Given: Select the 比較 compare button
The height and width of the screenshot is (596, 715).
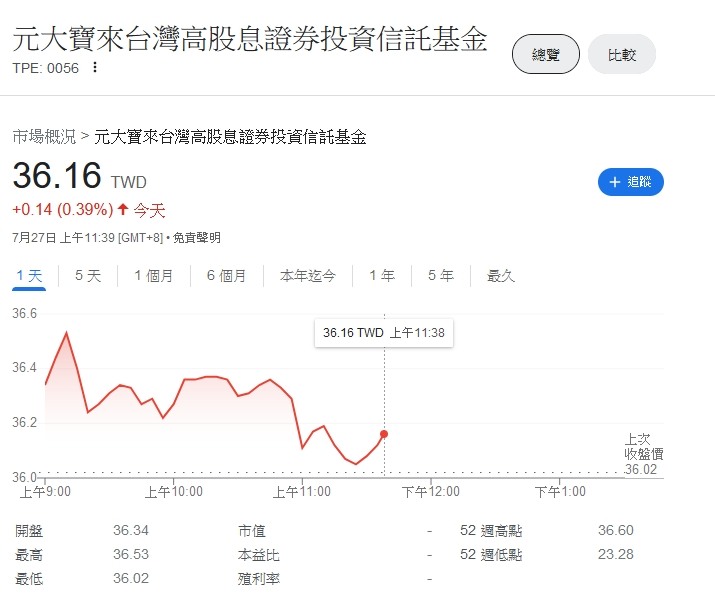Looking at the screenshot, I should (622, 54).
